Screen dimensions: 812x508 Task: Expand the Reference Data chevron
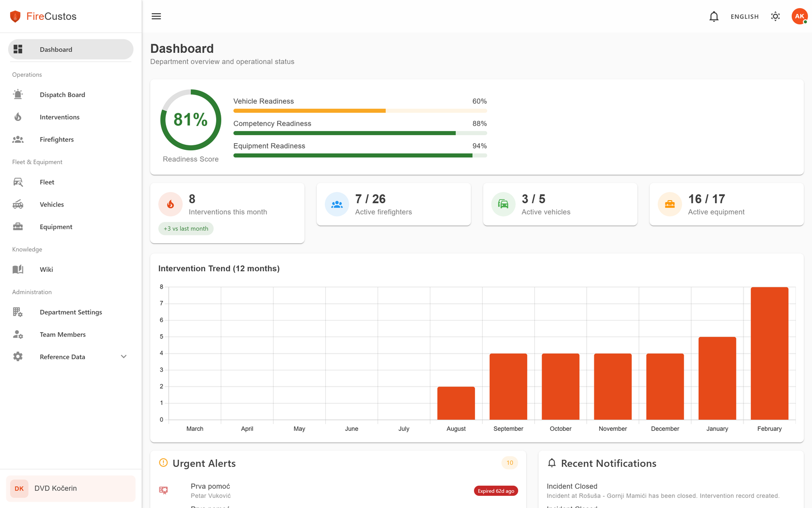pos(123,357)
